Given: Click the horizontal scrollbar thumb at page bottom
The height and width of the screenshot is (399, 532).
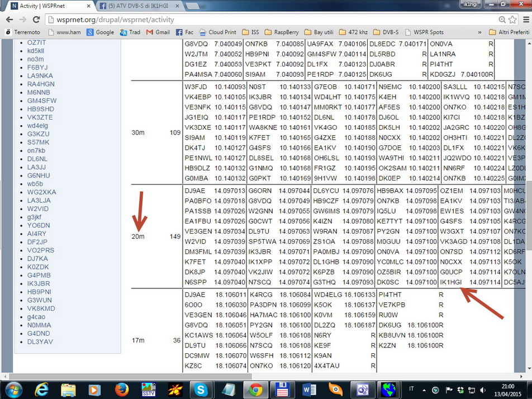Looking at the screenshot, I should coord(130,376).
